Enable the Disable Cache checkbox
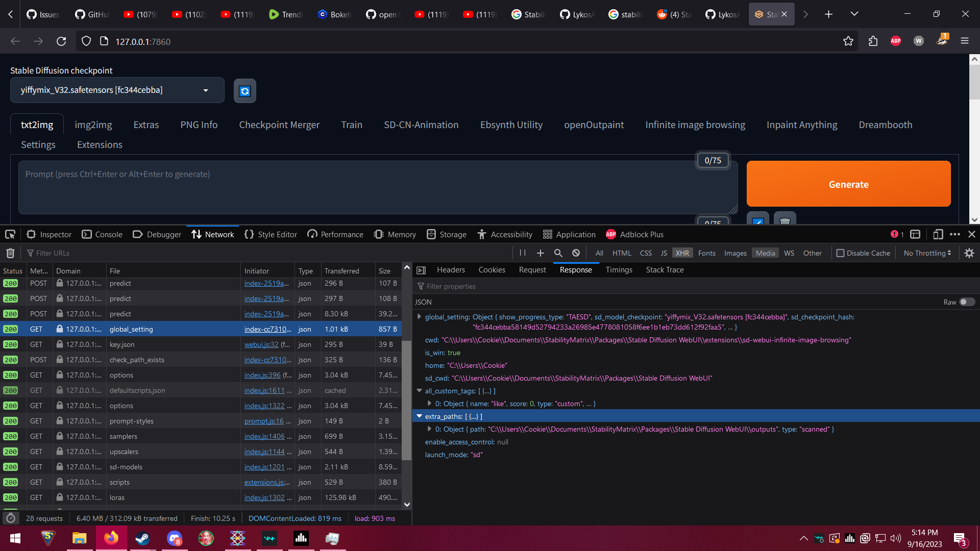 (x=840, y=253)
